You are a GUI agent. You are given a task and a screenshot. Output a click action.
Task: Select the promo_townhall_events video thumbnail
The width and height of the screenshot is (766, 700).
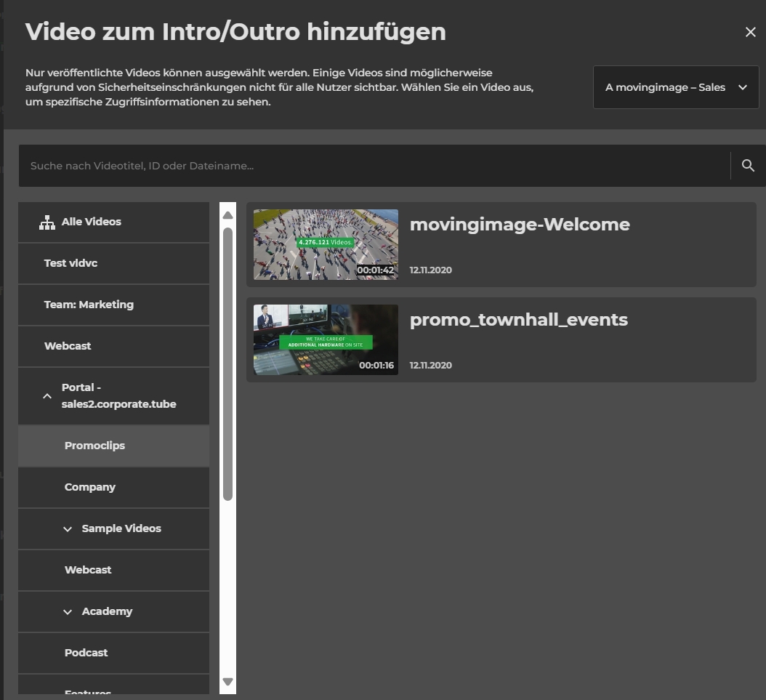tap(326, 340)
